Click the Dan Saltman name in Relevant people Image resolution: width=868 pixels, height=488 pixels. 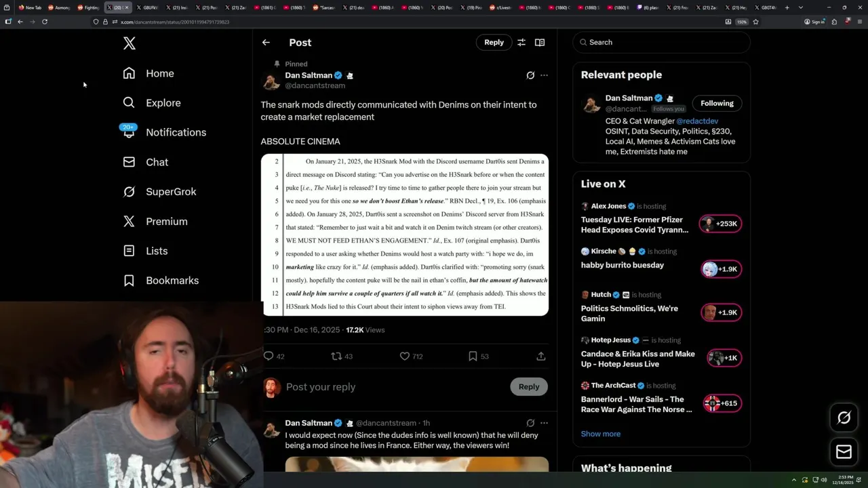tap(629, 98)
